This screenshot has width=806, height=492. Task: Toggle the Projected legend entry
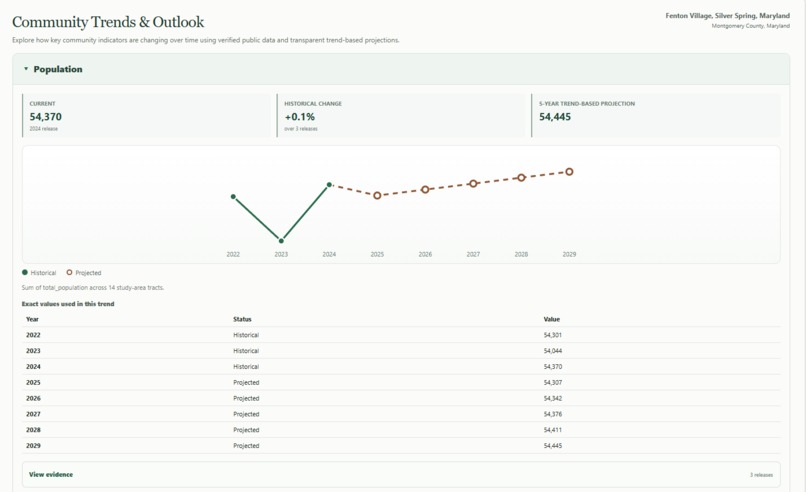click(84, 272)
